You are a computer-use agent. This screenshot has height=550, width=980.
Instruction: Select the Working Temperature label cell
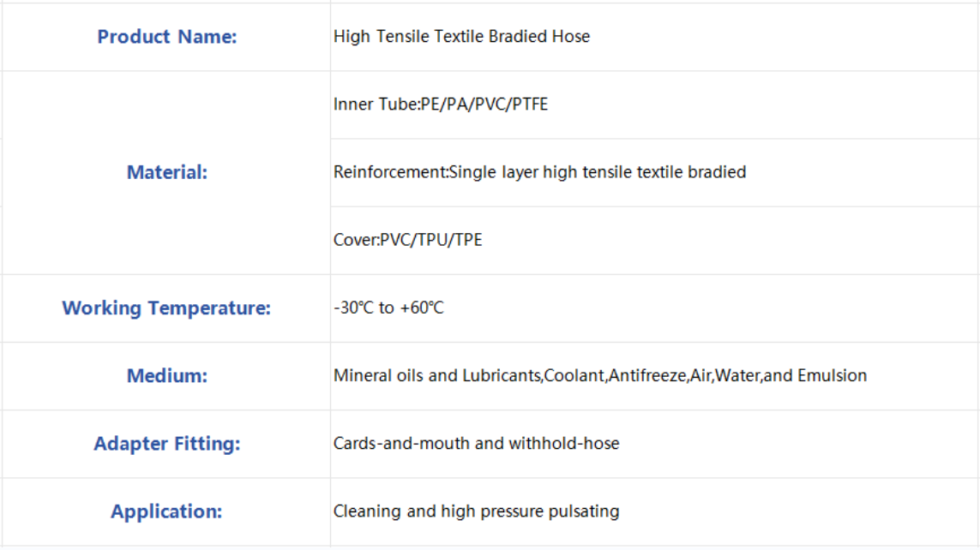click(166, 308)
